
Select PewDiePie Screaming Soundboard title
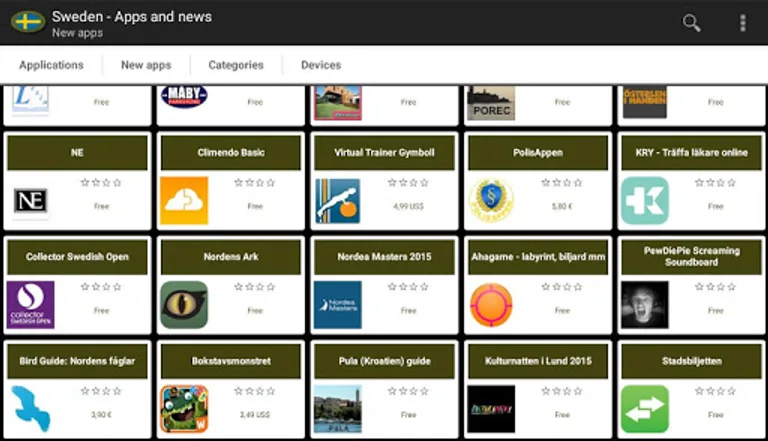coord(691,257)
